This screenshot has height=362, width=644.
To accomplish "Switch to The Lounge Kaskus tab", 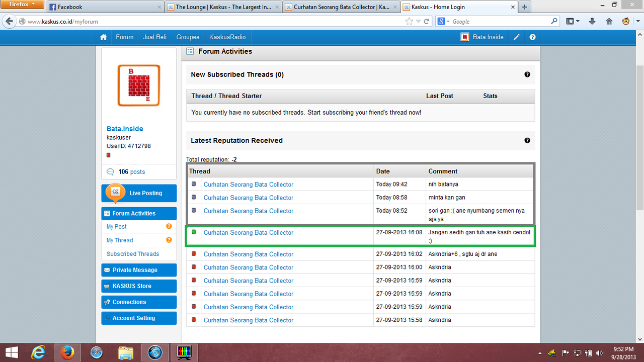I will click(223, 7).
